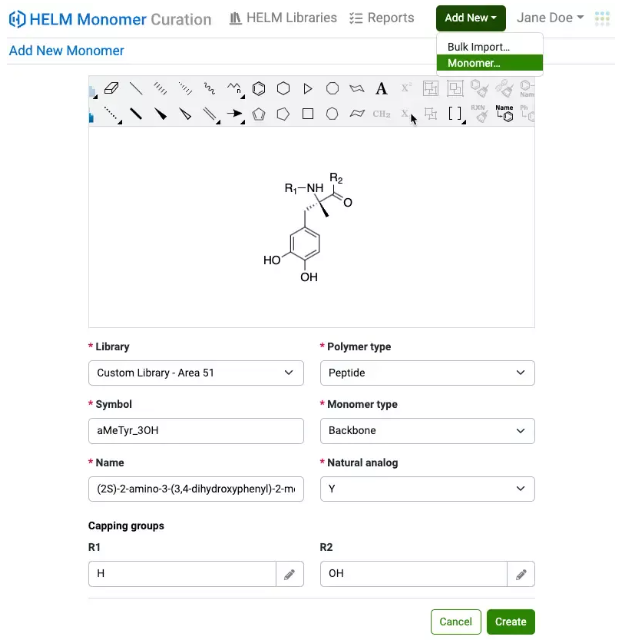Select the benzene ring tool
This screenshot has height=641, width=618.
point(259,88)
